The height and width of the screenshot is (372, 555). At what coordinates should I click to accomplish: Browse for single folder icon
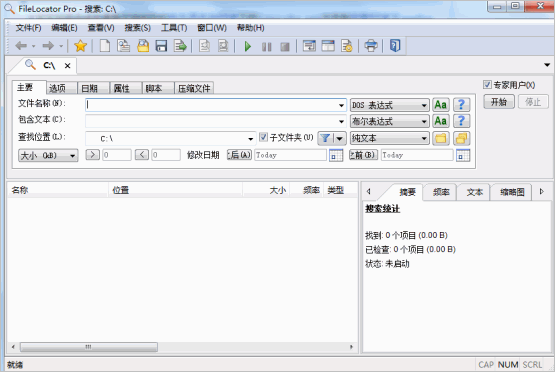pyautogui.click(x=441, y=138)
